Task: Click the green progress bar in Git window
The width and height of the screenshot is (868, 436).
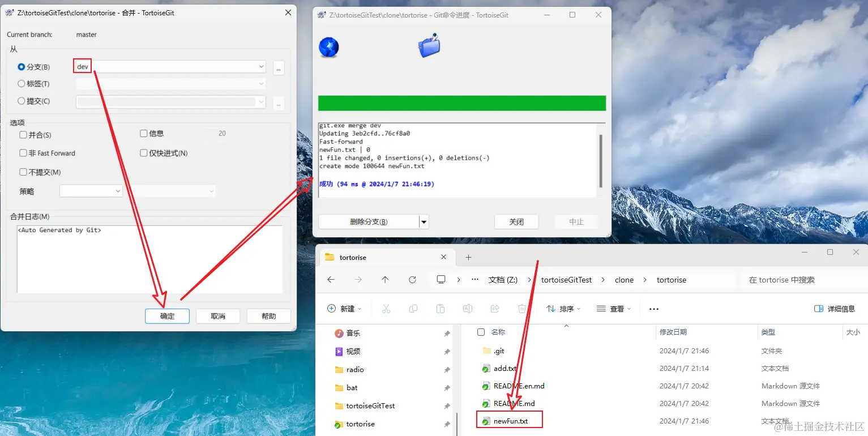Action: coord(462,103)
